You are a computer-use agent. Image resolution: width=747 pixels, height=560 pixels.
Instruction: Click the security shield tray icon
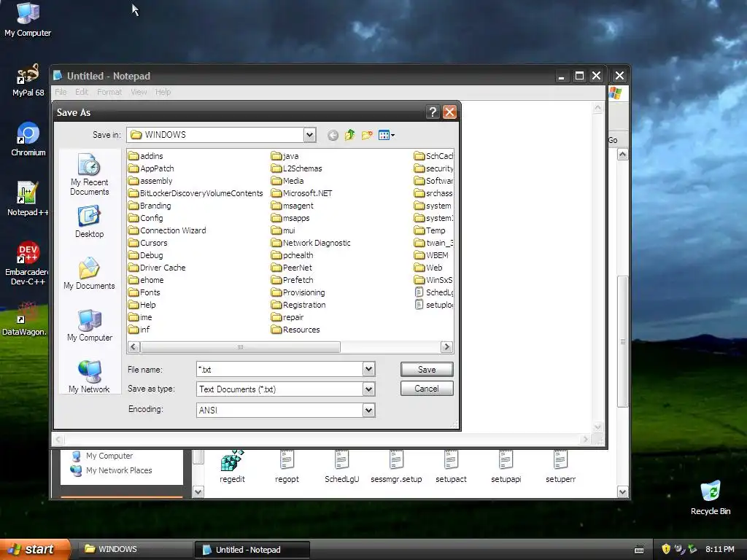coord(666,549)
